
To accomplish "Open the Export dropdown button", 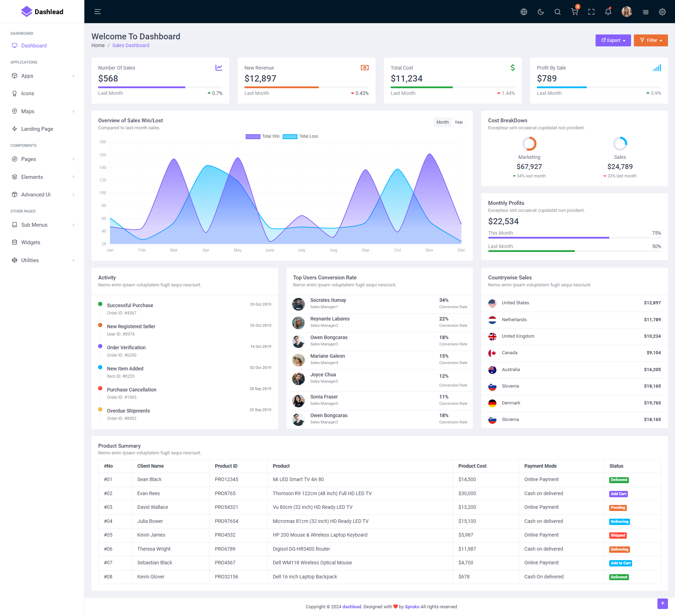I will (613, 40).
